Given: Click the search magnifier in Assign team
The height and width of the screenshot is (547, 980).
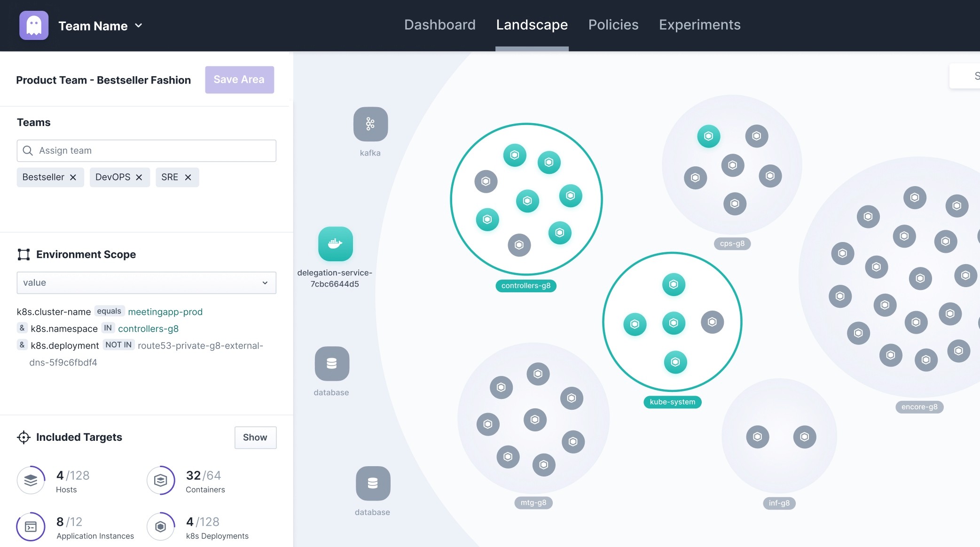Looking at the screenshot, I should (28, 150).
